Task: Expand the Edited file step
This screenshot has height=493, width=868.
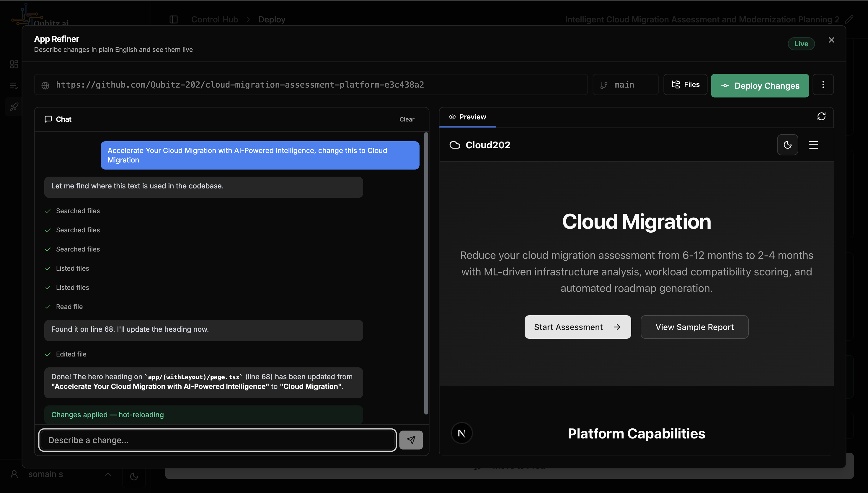Action: (71, 354)
